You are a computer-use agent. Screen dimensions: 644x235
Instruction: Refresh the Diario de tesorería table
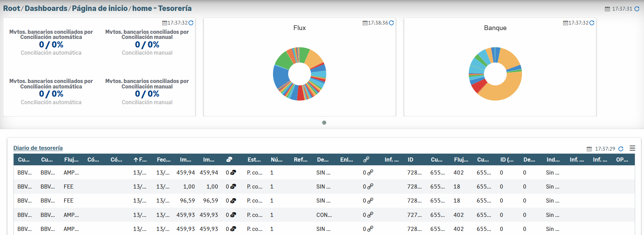coord(621,149)
